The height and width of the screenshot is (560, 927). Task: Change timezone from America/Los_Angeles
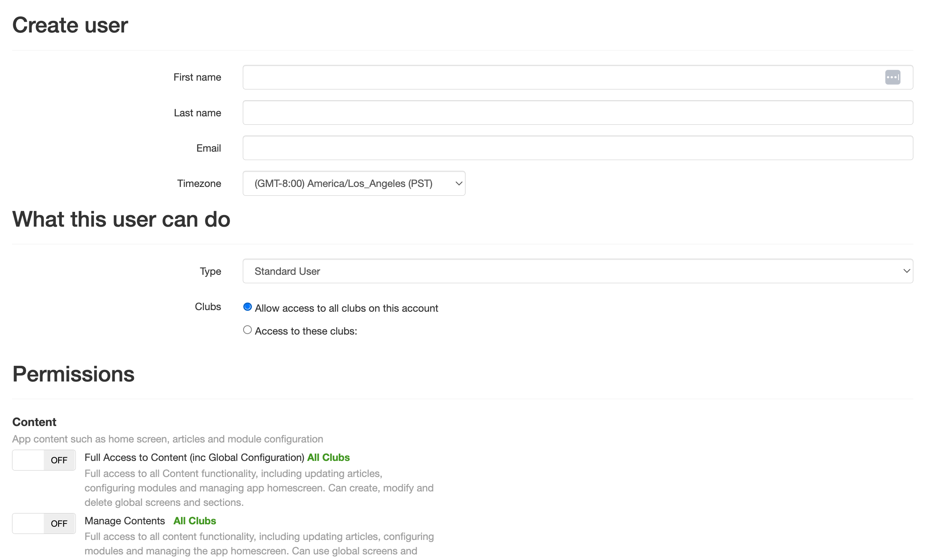pyautogui.click(x=354, y=183)
